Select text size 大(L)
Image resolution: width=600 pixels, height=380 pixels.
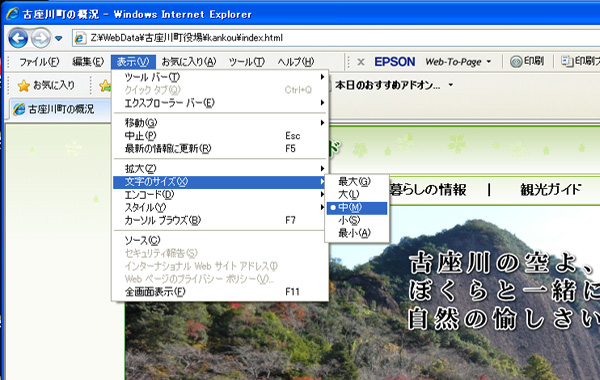[x=357, y=194]
